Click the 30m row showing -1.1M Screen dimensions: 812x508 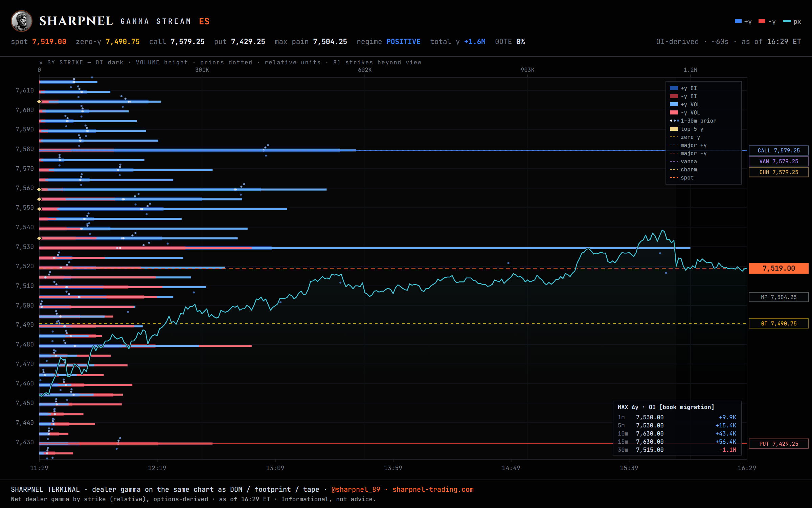click(677, 450)
